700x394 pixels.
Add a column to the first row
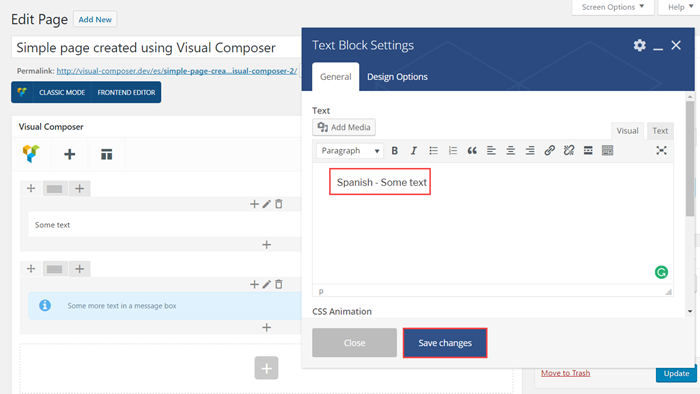tap(79, 188)
